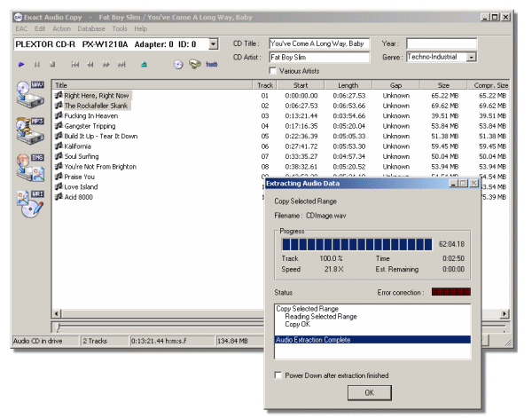Screen dimensions: 532x418
Task: Sort by the Track column header
Action: tap(265, 85)
